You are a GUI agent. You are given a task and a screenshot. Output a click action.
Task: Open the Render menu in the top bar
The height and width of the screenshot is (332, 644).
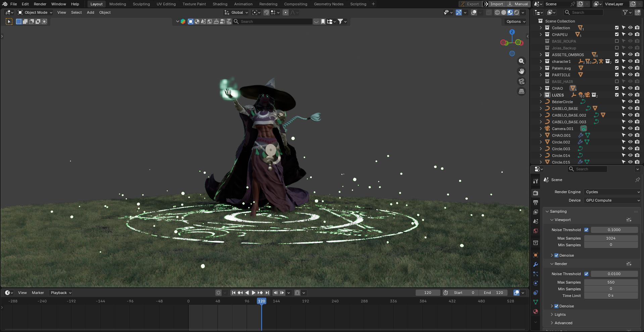[40, 4]
